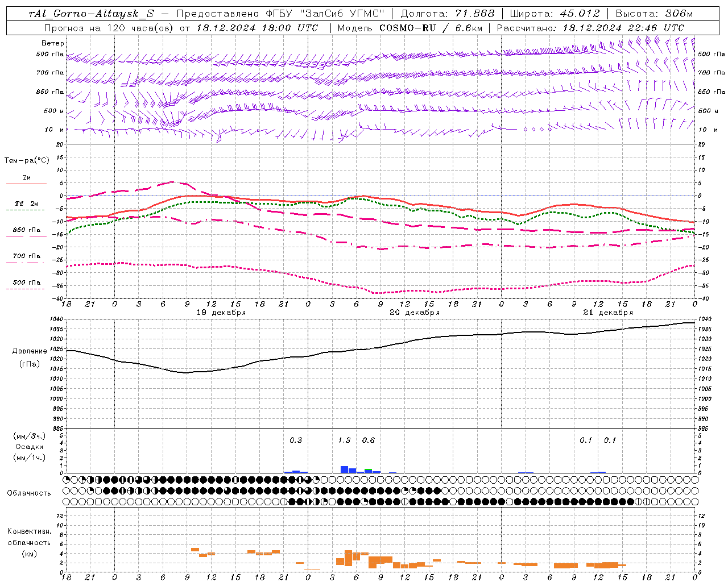Click the Осадки panel label

point(29,447)
